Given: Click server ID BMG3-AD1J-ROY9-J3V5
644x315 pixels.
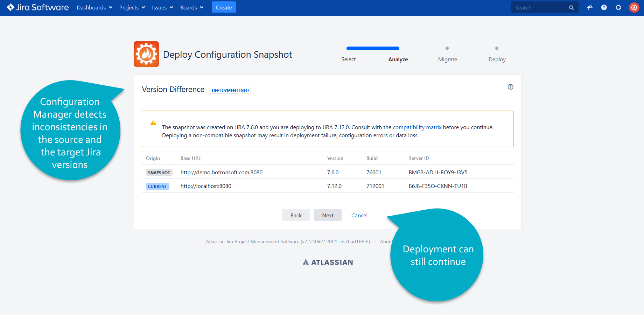Looking at the screenshot, I should pos(438,172).
